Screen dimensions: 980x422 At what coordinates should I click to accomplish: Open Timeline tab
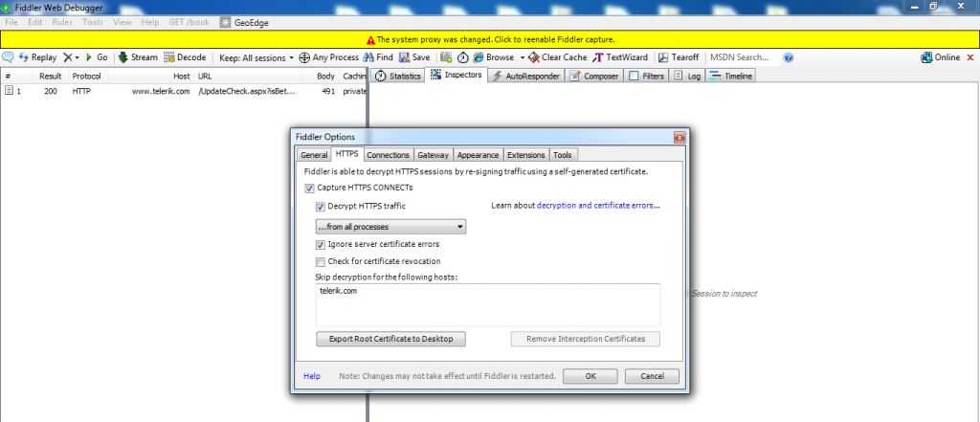731,77
